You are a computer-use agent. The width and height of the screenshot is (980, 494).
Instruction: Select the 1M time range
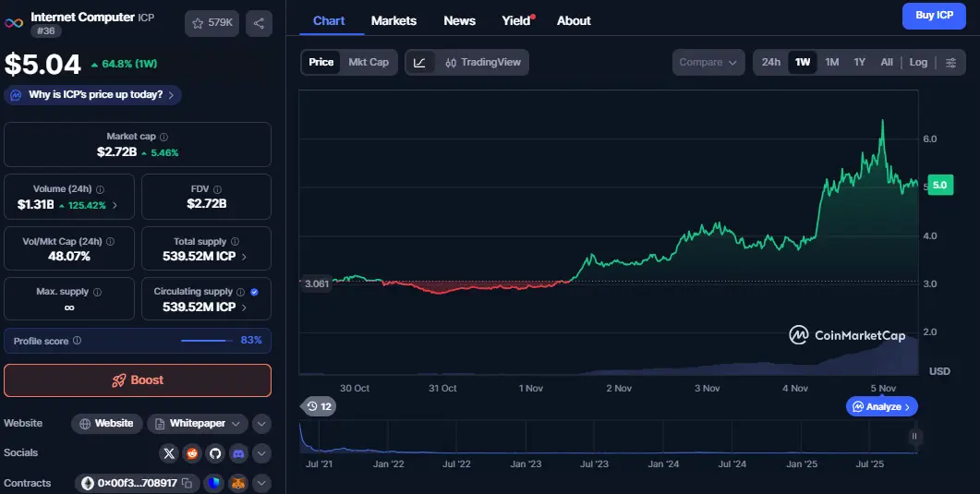832,63
